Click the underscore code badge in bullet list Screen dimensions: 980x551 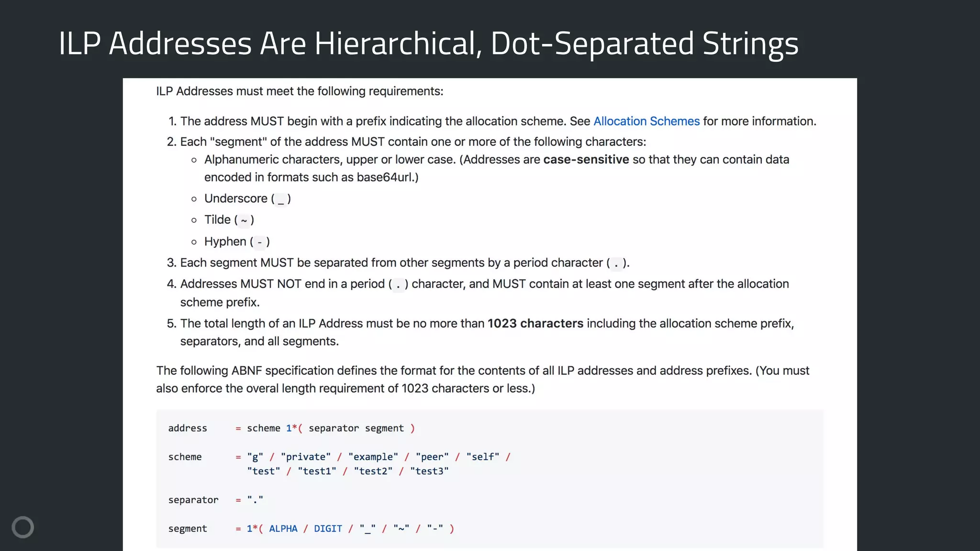(x=281, y=199)
